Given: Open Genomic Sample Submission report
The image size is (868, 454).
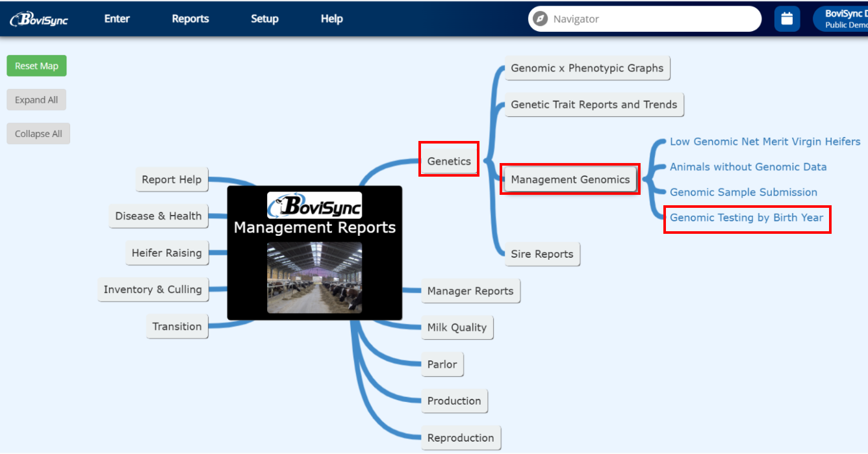Looking at the screenshot, I should (x=743, y=192).
